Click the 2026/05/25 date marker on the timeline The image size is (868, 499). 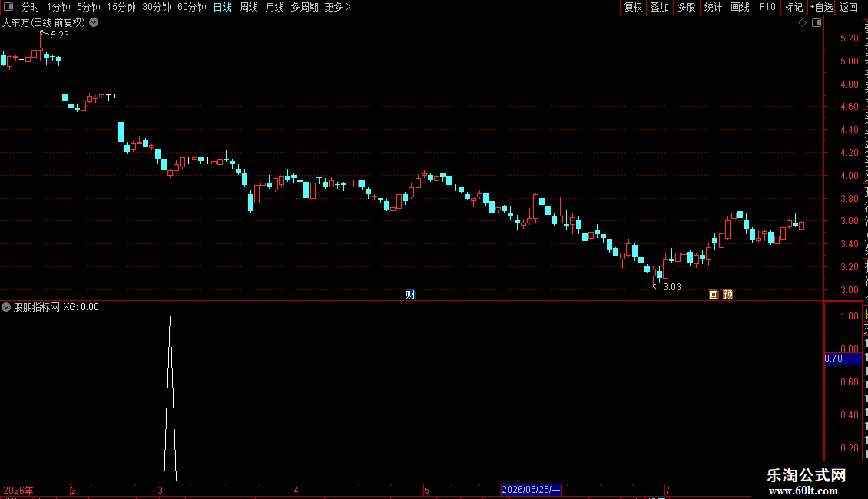tap(531, 490)
